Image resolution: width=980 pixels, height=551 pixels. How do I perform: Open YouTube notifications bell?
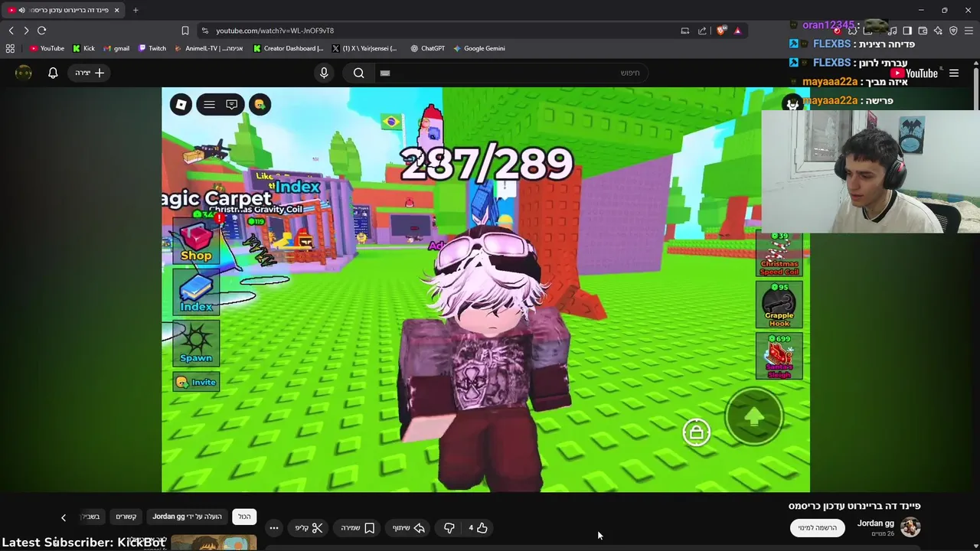tap(53, 73)
